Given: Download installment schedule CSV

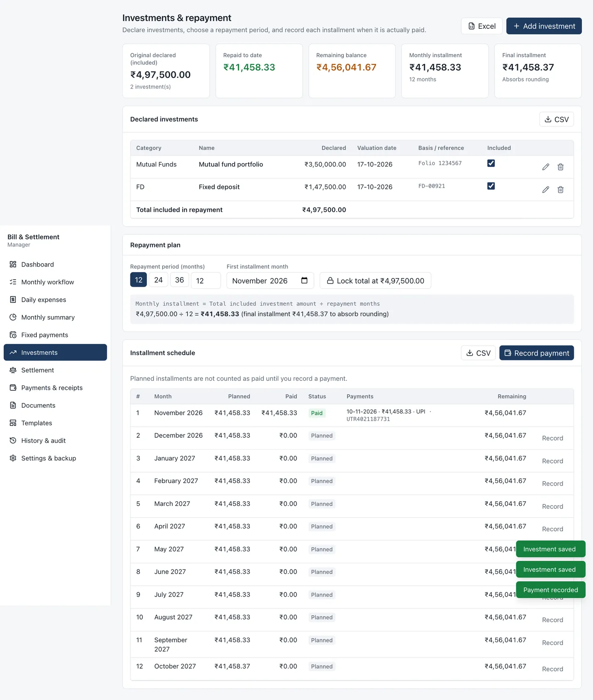Looking at the screenshot, I should pyautogui.click(x=478, y=353).
